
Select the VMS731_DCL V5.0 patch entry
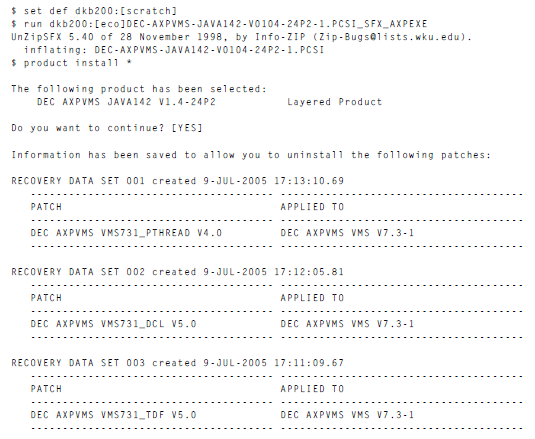point(114,323)
